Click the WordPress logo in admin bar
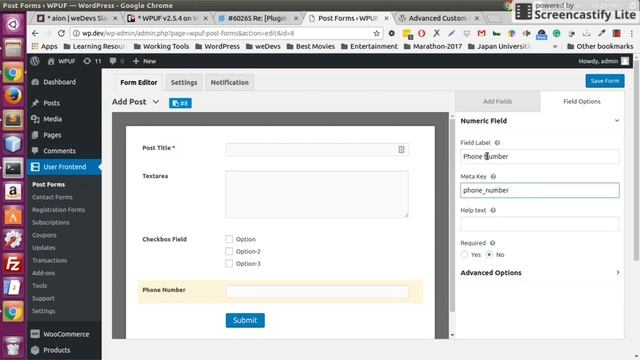The height and width of the screenshot is (360, 640). [35, 61]
